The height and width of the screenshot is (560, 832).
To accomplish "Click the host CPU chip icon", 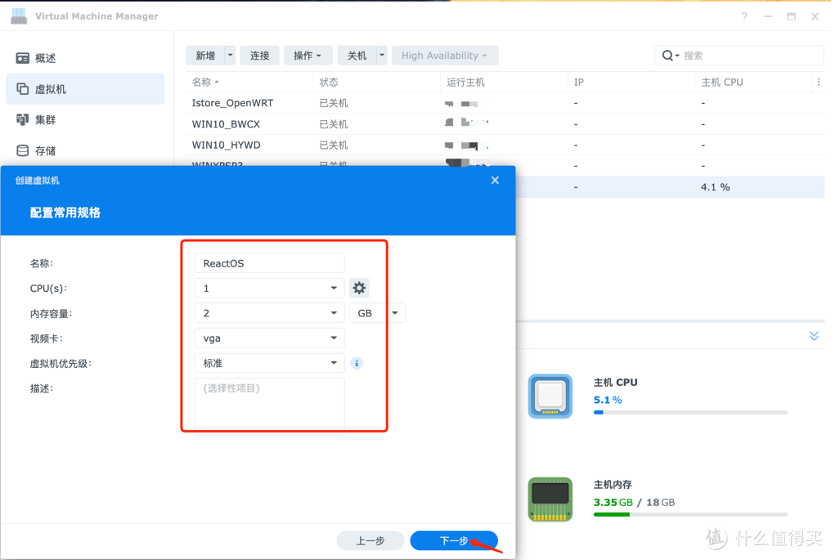I will [x=550, y=397].
